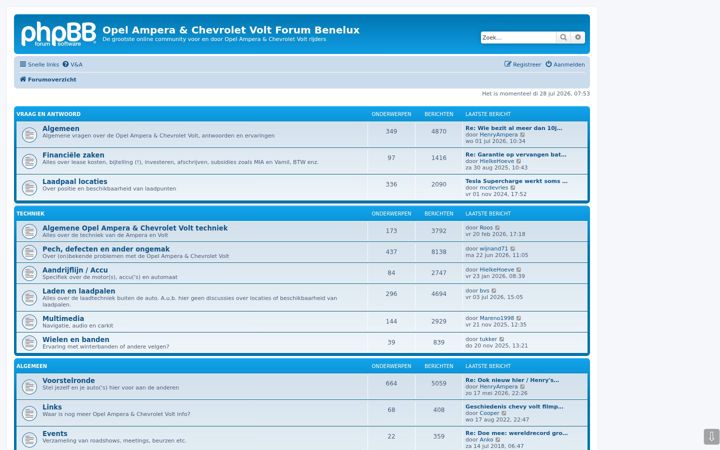This screenshot has width=720, height=450.
Task: Open the Links forum
Action: [x=52, y=407]
